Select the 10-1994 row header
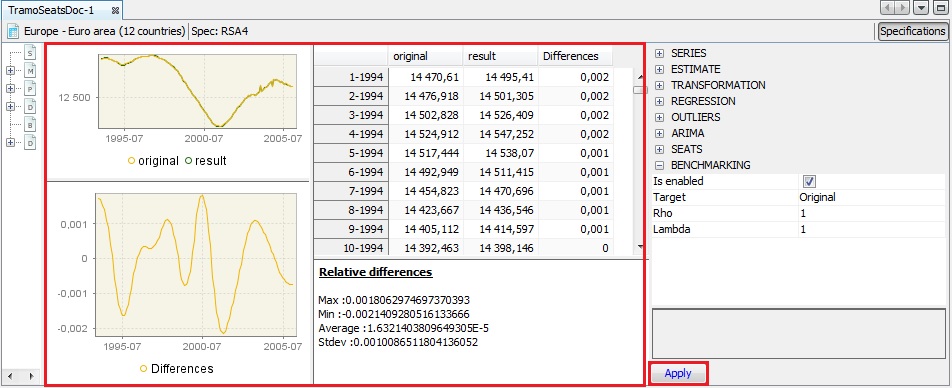 [351, 248]
